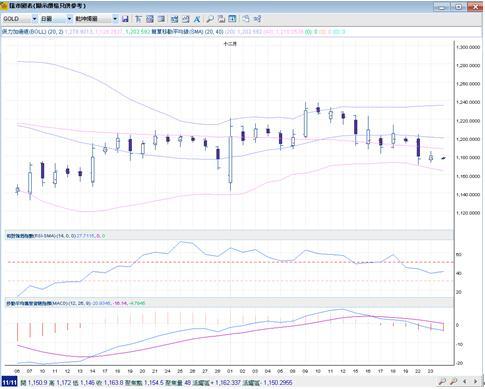This screenshot has height=389, width=485.
Task: Click the right arrow at bottom right
Action: (475, 381)
